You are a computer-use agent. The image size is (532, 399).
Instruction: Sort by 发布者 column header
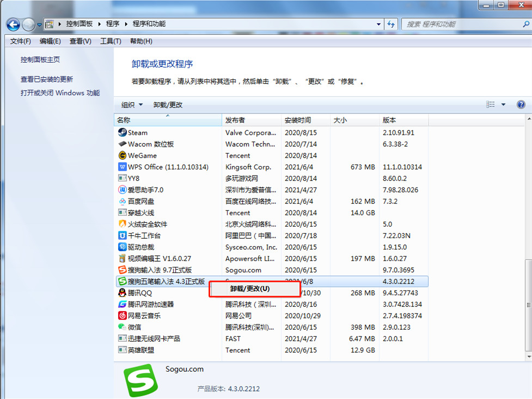coord(252,120)
